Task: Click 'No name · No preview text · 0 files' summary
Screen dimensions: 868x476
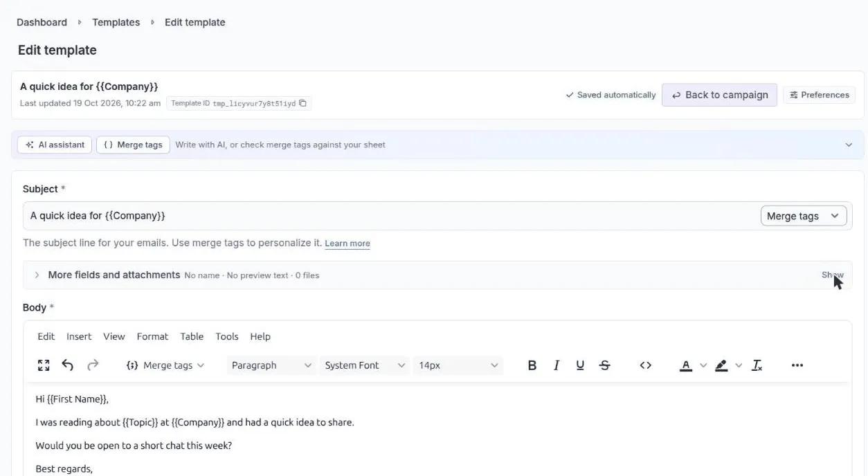Action: pyautogui.click(x=252, y=275)
